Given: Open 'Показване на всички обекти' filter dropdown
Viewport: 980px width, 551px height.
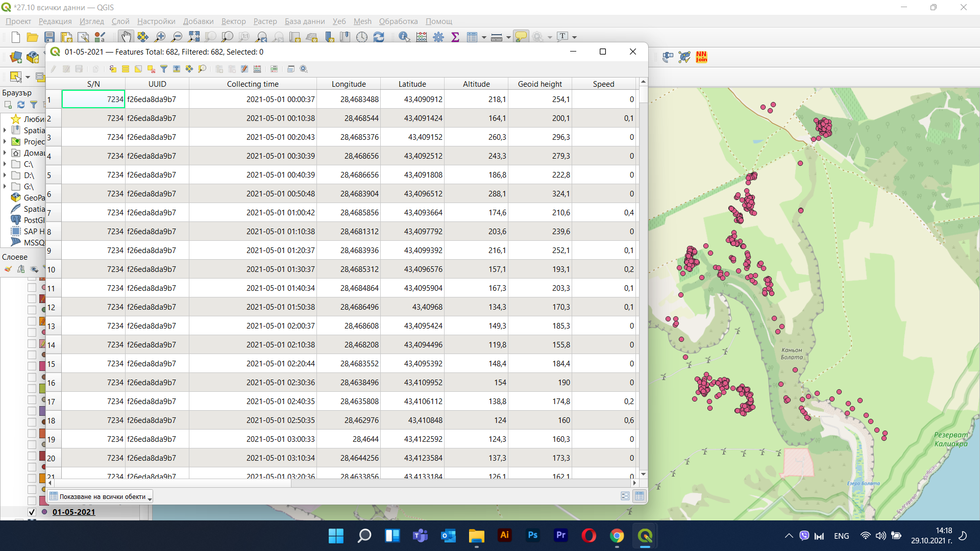Looking at the screenshot, I should coord(101,496).
